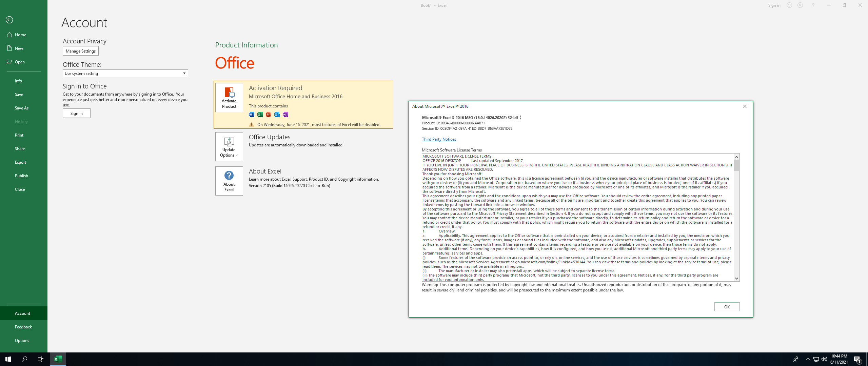Click the Word icon in product contents
Image resolution: width=868 pixels, height=366 pixels.
pyautogui.click(x=252, y=115)
